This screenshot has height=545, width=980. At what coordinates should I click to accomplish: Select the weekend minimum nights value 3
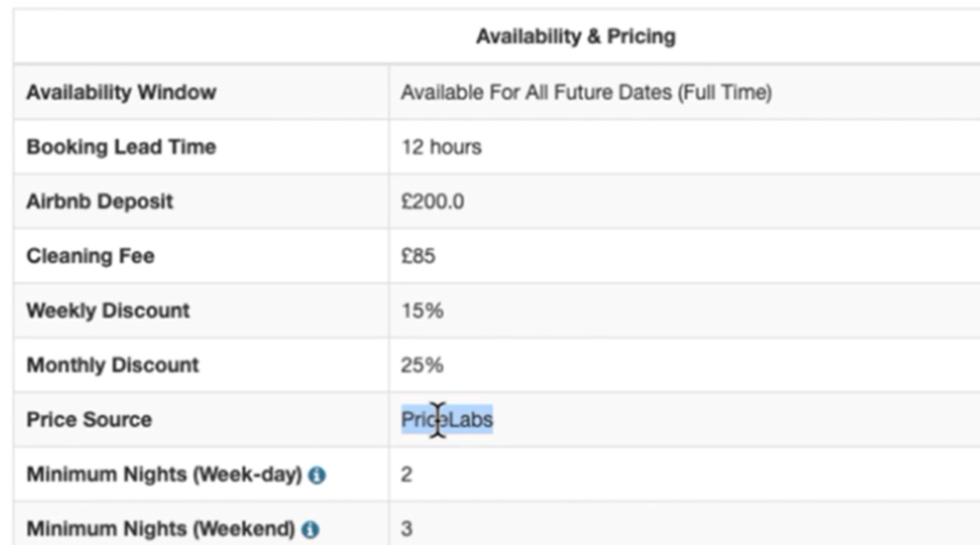click(x=406, y=529)
